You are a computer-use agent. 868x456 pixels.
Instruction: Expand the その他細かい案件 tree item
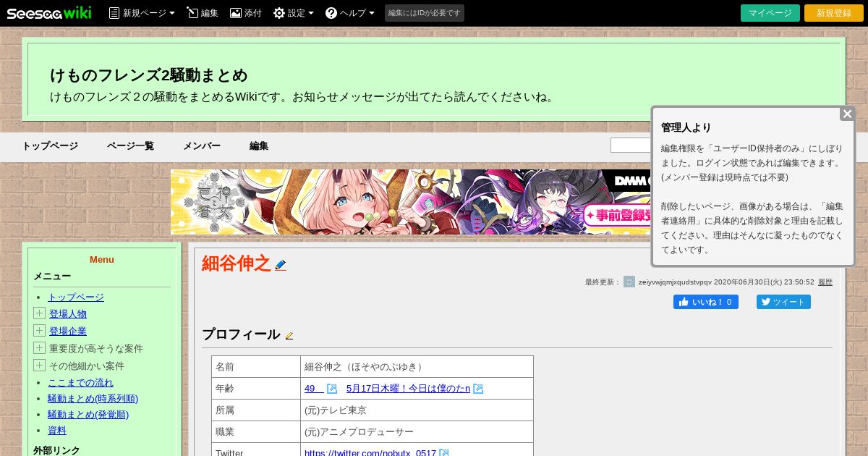(39, 365)
